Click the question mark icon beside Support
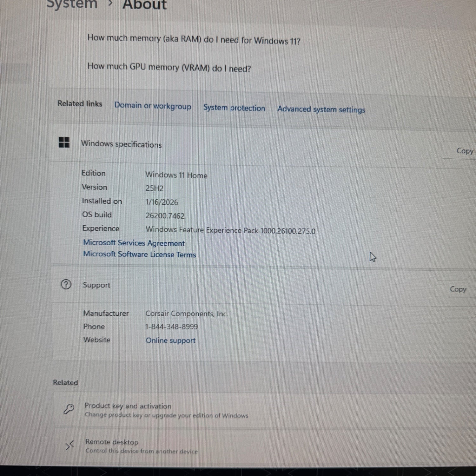The width and height of the screenshot is (476, 476). coord(66,284)
